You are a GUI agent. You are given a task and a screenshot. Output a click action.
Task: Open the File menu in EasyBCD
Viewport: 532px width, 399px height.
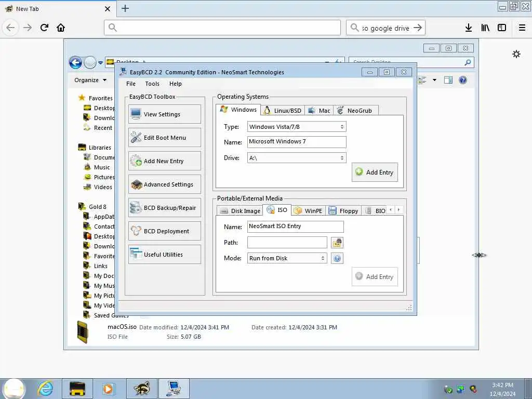pyautogui.click(x=130, y=84)
